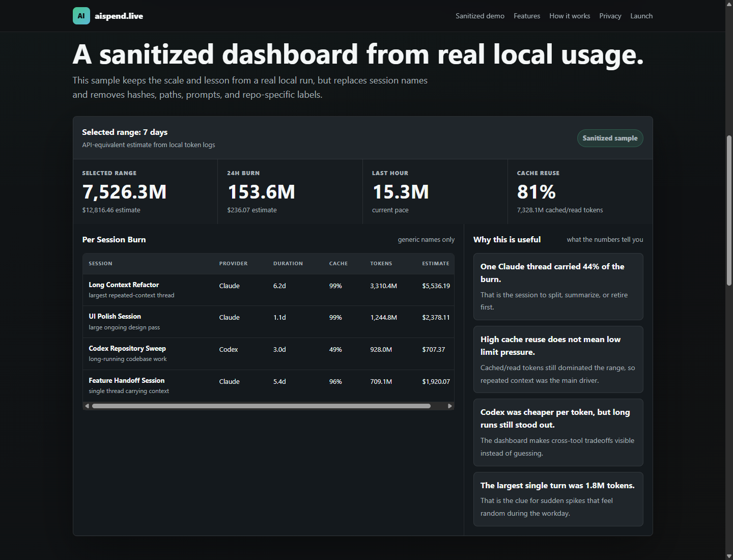
Task: Click the 15.3M last hour value
Action: click(x=401, y=192)
